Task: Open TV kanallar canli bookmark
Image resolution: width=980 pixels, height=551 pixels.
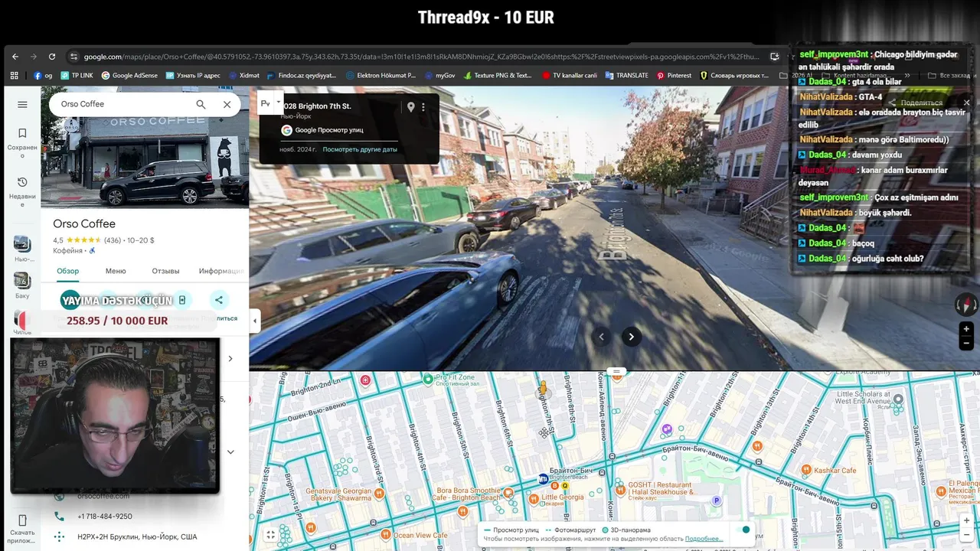Action: 570,76
